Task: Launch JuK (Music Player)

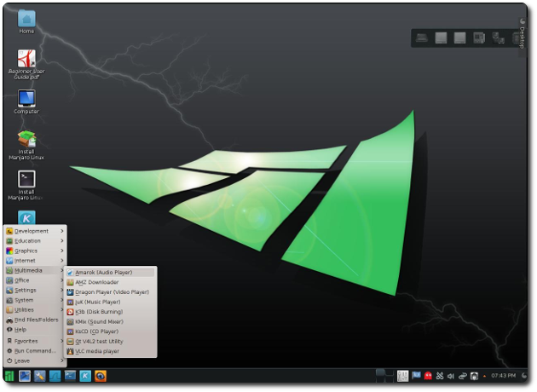Action: (x=110, y=303)
